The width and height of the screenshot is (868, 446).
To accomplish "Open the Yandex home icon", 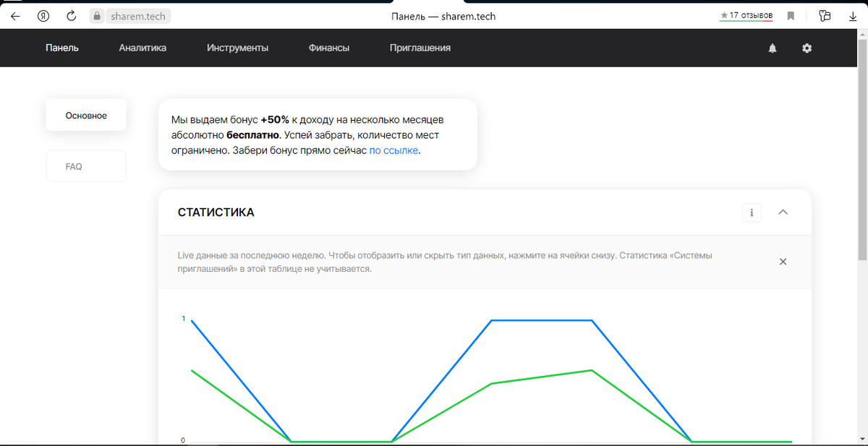I will [43, 16].
